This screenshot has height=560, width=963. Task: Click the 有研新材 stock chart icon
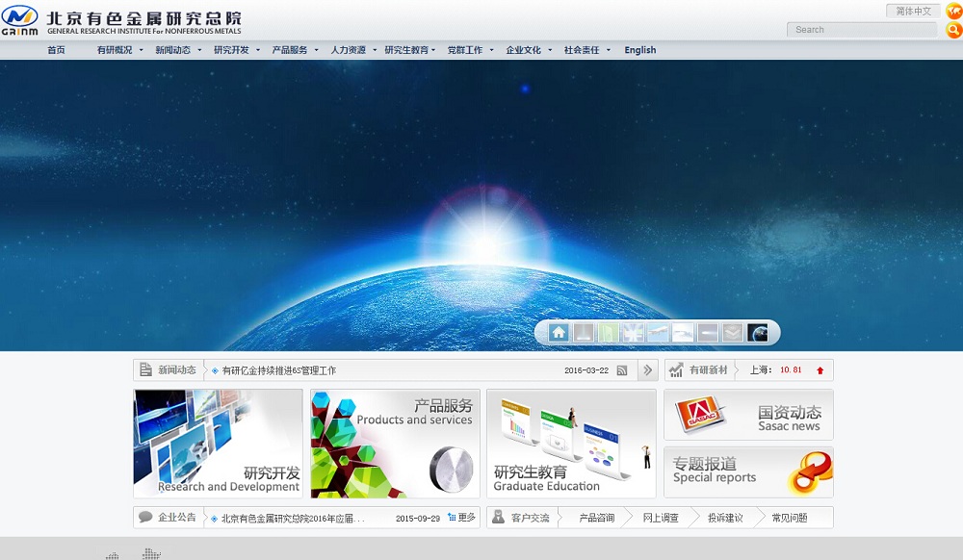pos(676,369)
